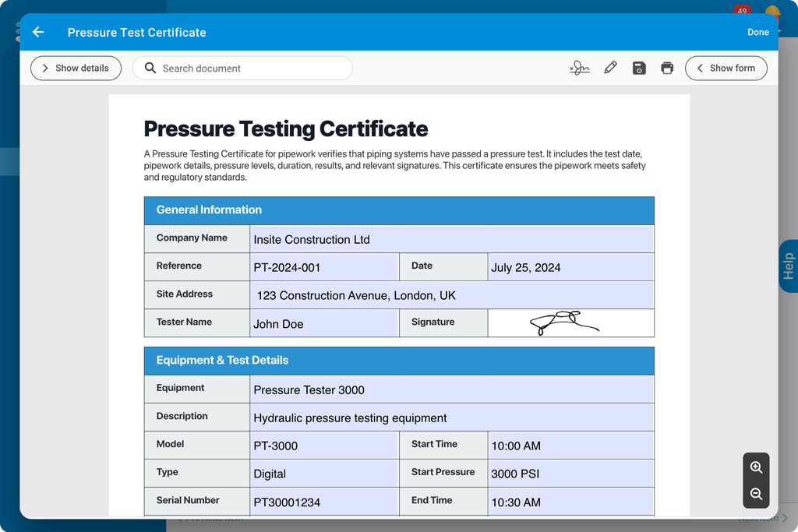The width and height of the screenshot is (798, 532).
Task: Expand the hamburger menu on the left edge
Action: coord(19,31)
